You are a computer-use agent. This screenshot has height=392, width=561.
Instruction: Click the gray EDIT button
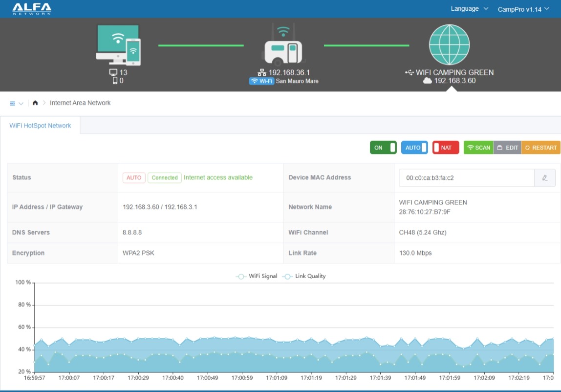pyautogui.click(x=507, y=148)
